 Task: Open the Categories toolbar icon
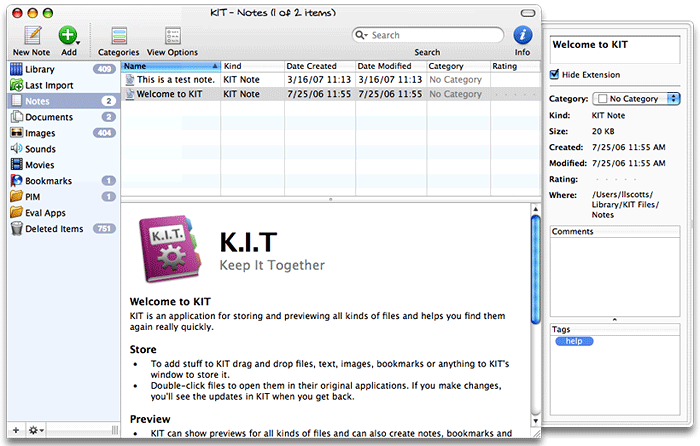[x=119, y=36]
